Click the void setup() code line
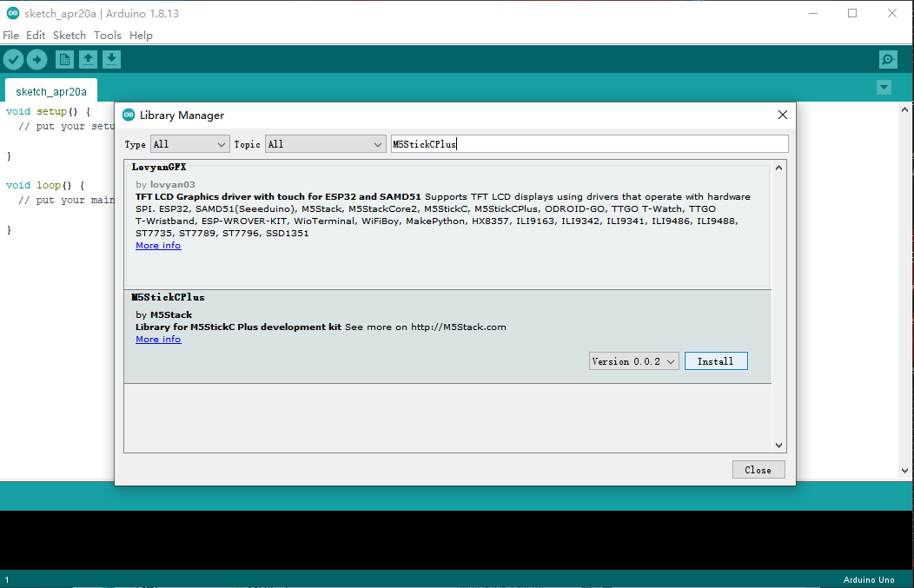This screenshot has height=588, width=914. point(49,111)
